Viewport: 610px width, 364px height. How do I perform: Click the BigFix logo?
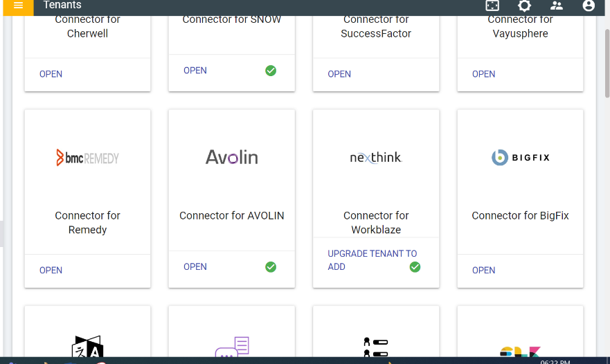pyautogui.click(x=520, y=158)
